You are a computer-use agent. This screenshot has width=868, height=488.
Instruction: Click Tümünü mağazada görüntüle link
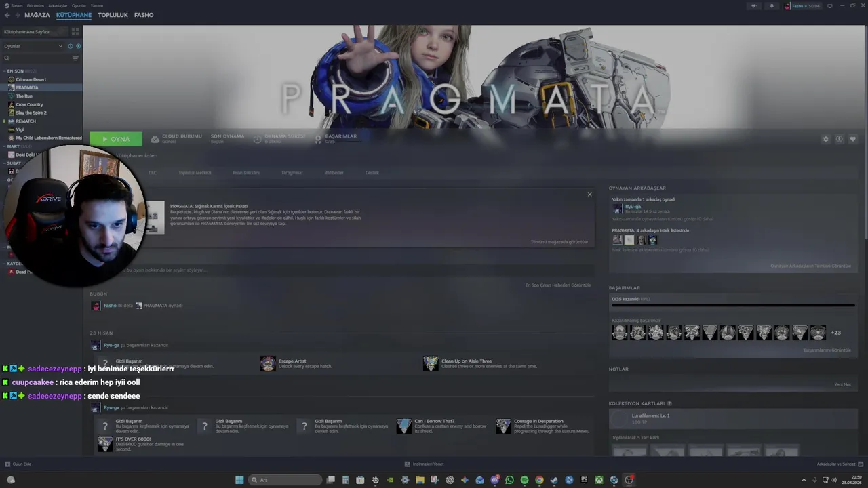pyautogui.click(x=559, y=242)
